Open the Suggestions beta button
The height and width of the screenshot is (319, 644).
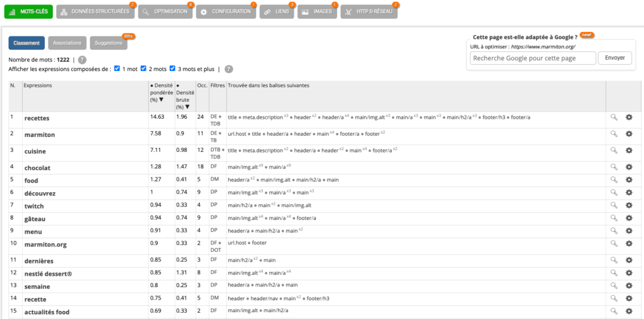108,43
